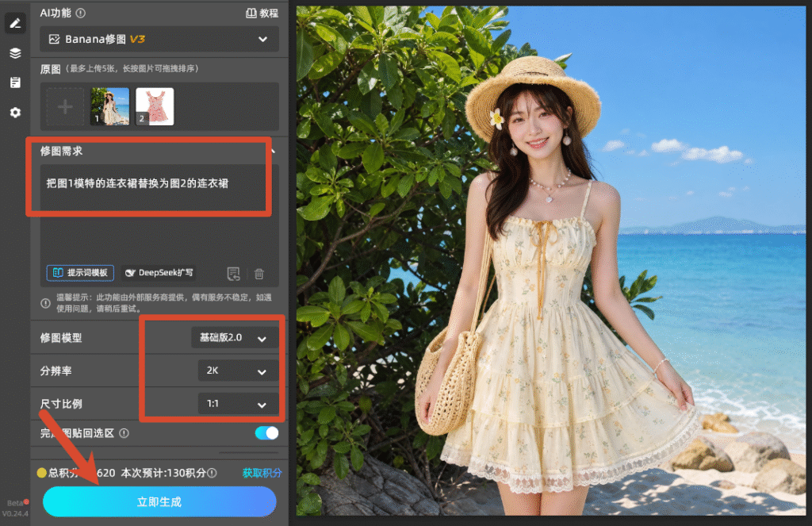The width and height of the screenshot is (812, 526).
Task: Click the 提示词模板 button
Action: (80, 273)
